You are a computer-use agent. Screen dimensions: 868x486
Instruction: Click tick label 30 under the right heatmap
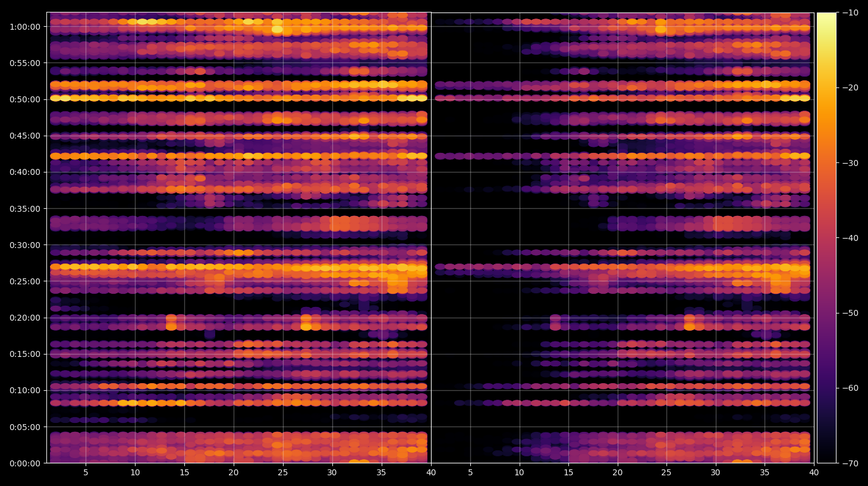(x=715, y=473)
